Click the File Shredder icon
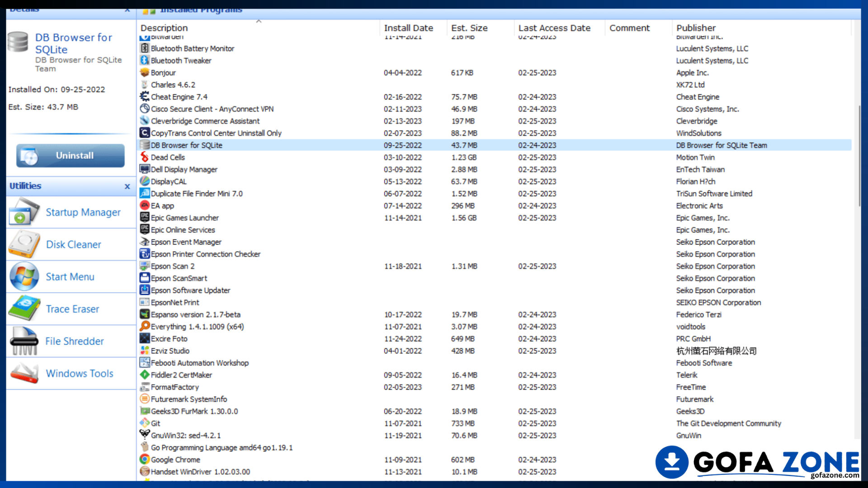 coord(24,341)
